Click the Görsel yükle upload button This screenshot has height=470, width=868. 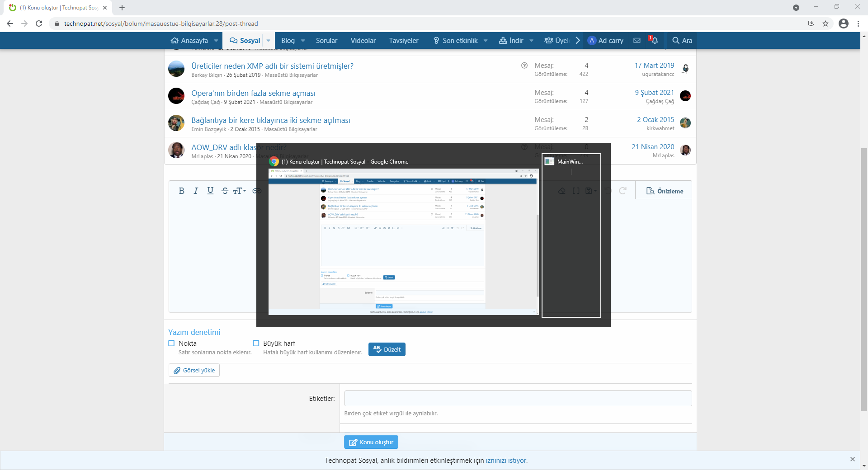point(194,371)
